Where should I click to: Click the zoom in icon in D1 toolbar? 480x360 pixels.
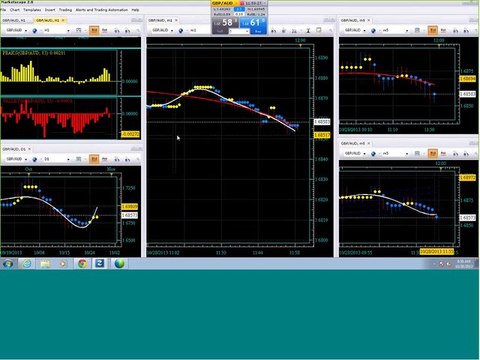pyautogui.click(x=117, y=159)
